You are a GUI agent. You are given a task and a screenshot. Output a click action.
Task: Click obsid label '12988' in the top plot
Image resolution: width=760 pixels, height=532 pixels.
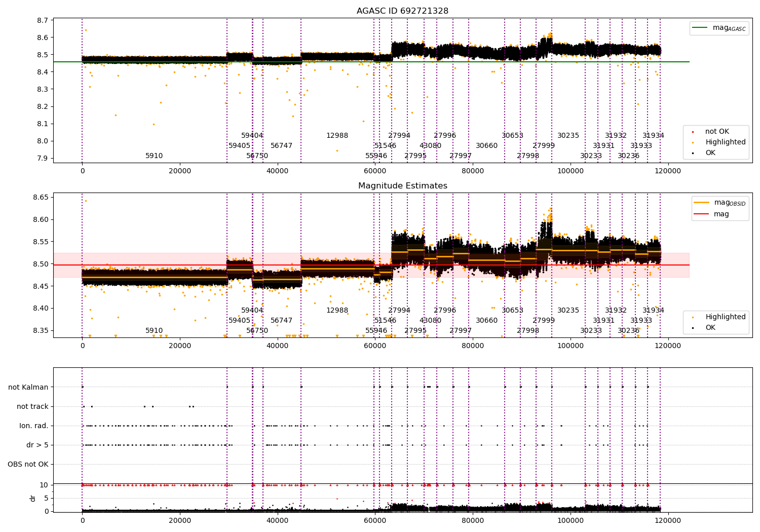click(x=337, y=136)
